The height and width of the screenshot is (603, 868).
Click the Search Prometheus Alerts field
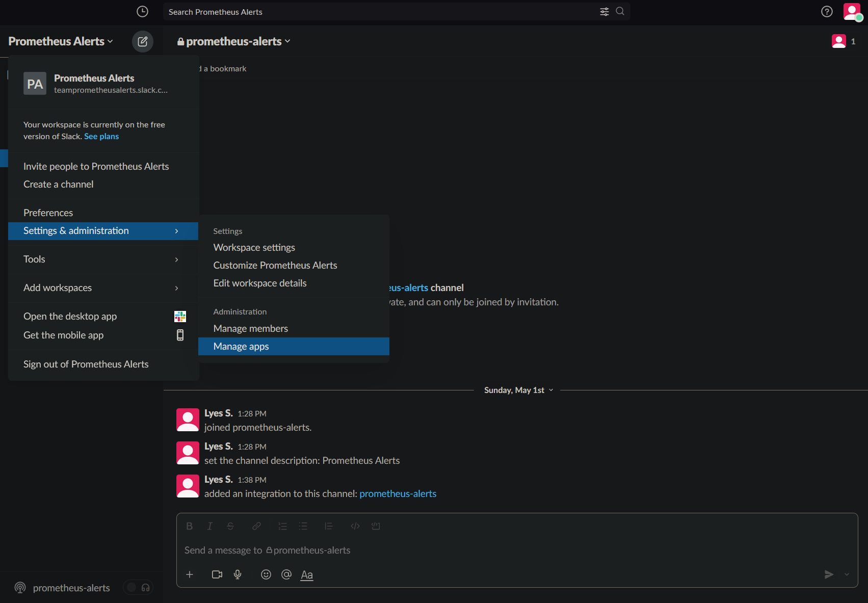[x=397, y=12]
